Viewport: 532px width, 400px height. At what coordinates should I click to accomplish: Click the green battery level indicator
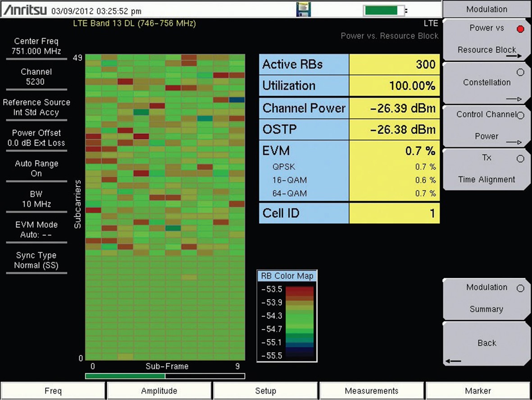(x=381, y=10)
